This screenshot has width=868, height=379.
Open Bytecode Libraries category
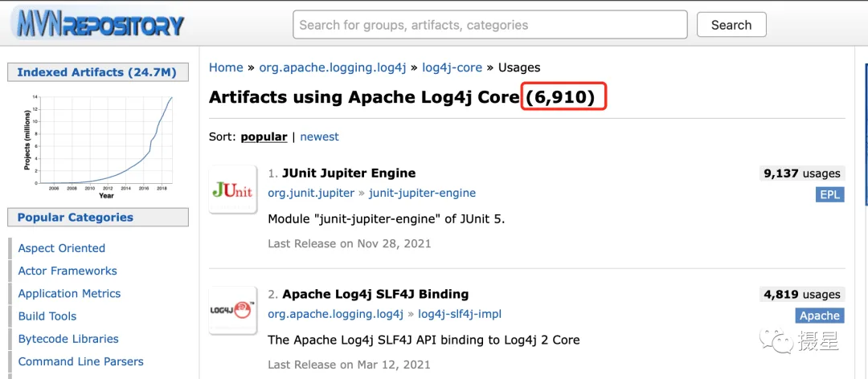68,339
